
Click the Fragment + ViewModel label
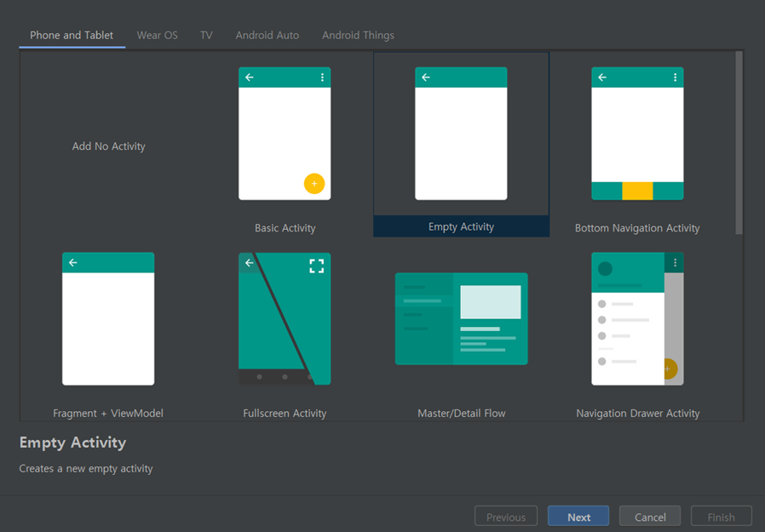pos(108,414)
